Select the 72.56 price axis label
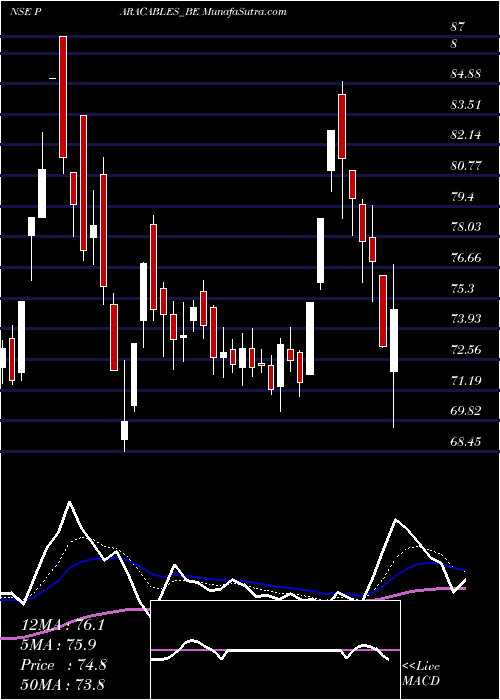Viewport: 500px width, 700px height. pyautogui.click(x=466, y=350)
